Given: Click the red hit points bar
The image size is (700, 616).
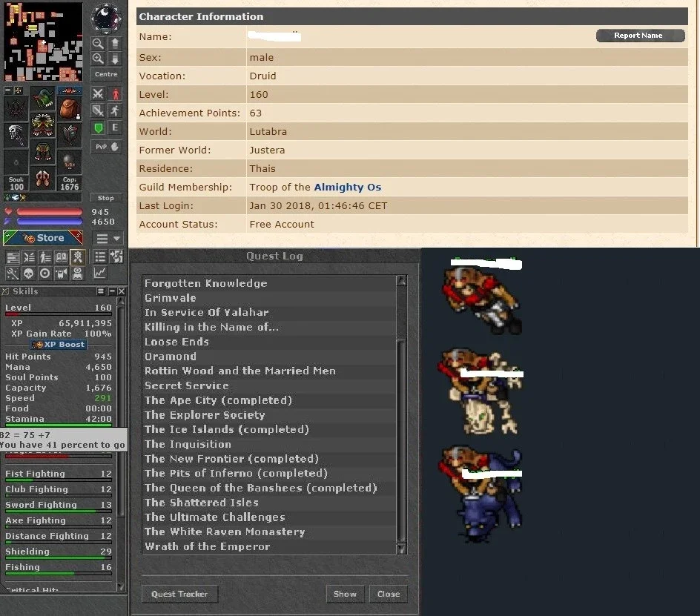Looking at the screenshot, I should (50, 211).
